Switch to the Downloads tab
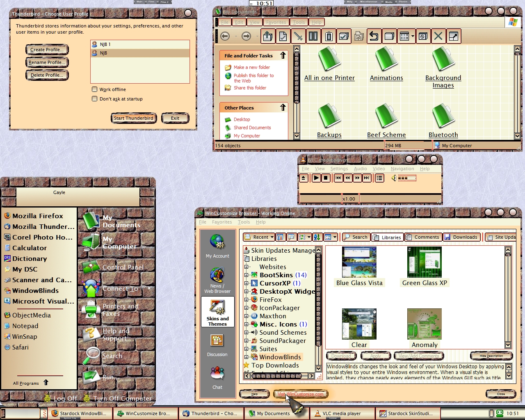Image resolution: width=525 pixels, height=420 pixels. (x=461, y=237)
